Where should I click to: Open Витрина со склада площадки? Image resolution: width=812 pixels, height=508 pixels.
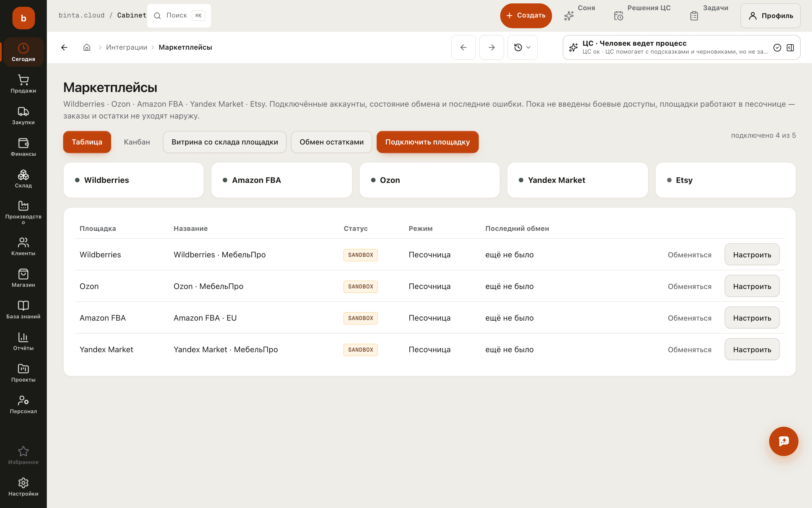click(x=225, y=142)
